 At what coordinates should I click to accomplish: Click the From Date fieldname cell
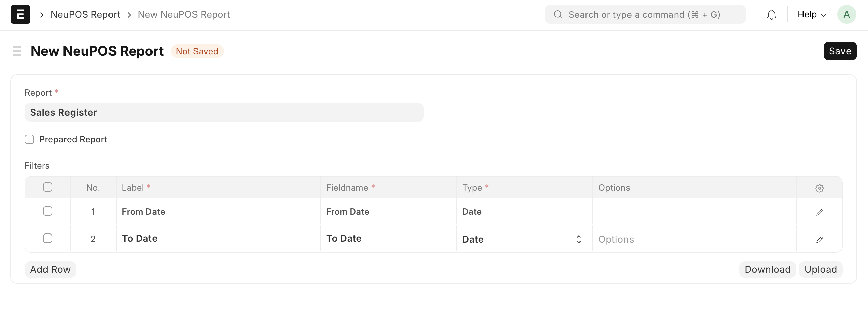(x=388, y=212)
